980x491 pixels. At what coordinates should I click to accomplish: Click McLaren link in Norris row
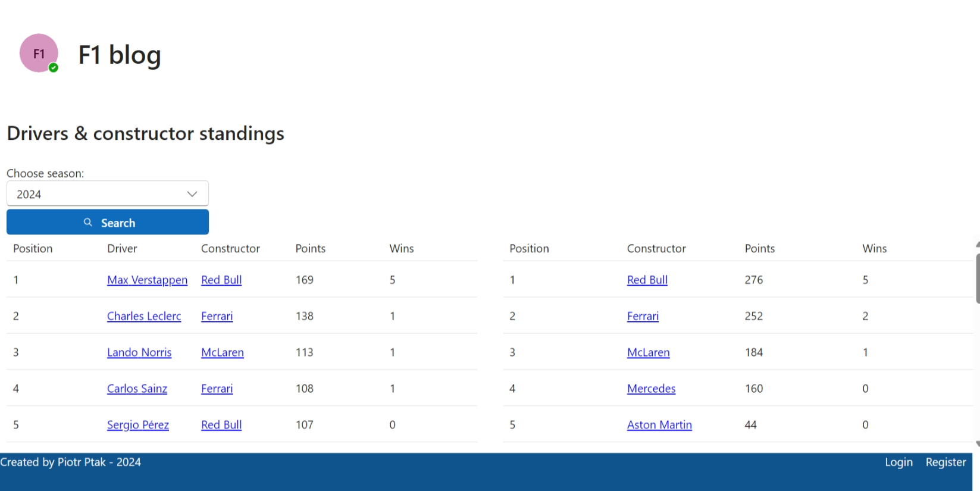[x=223, y=352]
